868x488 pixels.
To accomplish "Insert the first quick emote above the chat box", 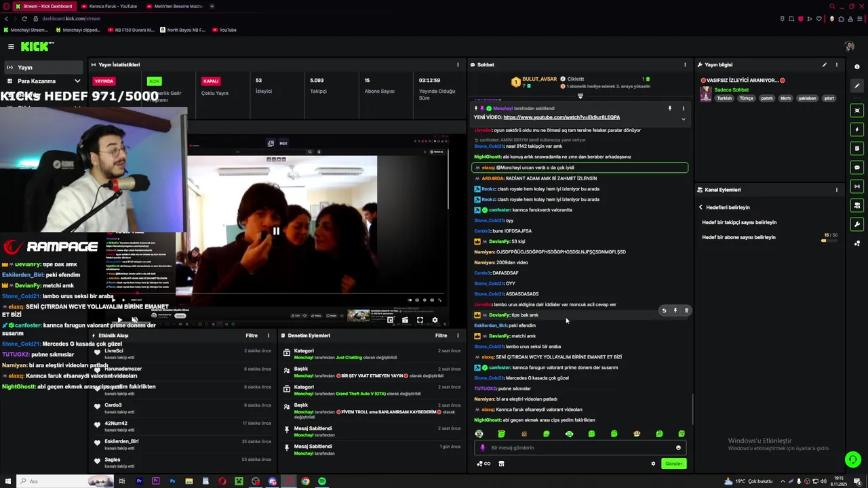I will (x=479, y=434).
